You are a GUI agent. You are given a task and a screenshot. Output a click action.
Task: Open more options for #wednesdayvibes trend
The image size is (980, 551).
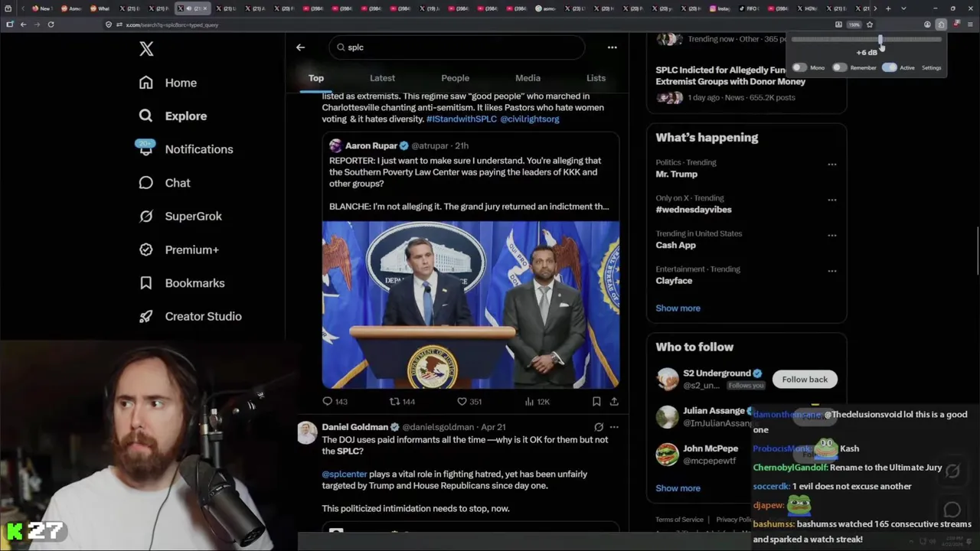click(832, 200)
